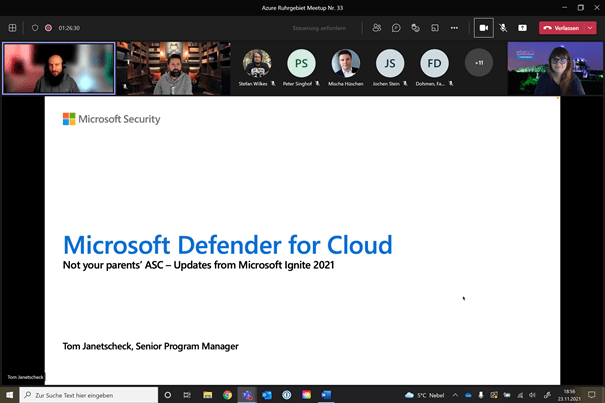Image resolution: width=605 pixels, height=403 pixels.
Task: Select Jochen Stein JS avatar
Action: coord(390,63)
